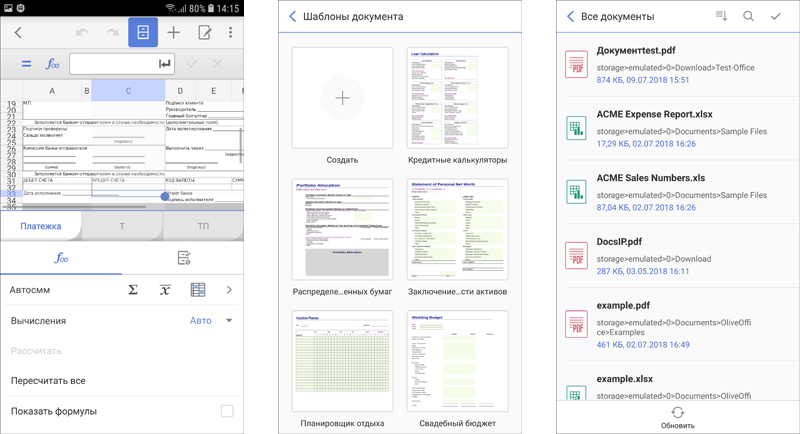The height and width of the screenshot is (434, 800).
Task: Confirm formula with the checkmark icon
Action: (x=192, y=64)
